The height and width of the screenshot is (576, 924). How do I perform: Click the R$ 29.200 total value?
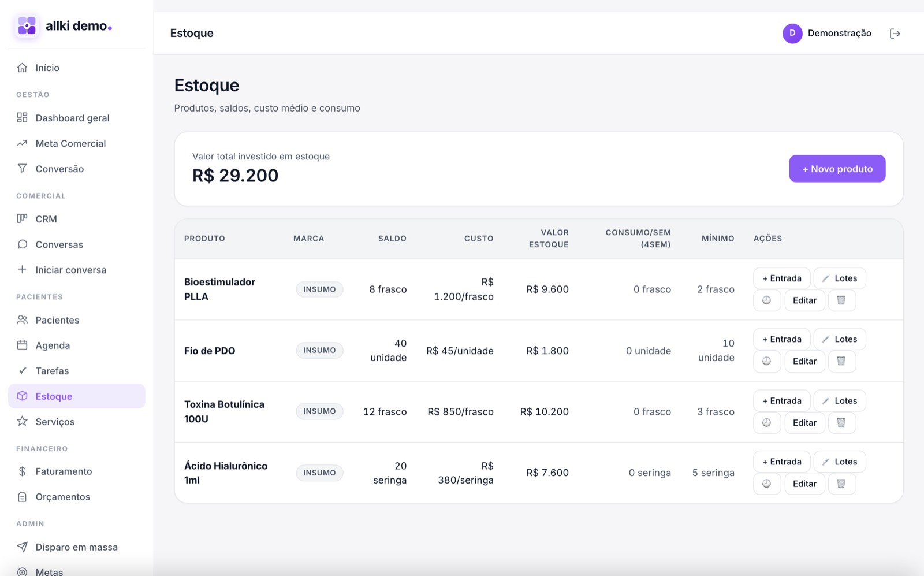[235, 176]
